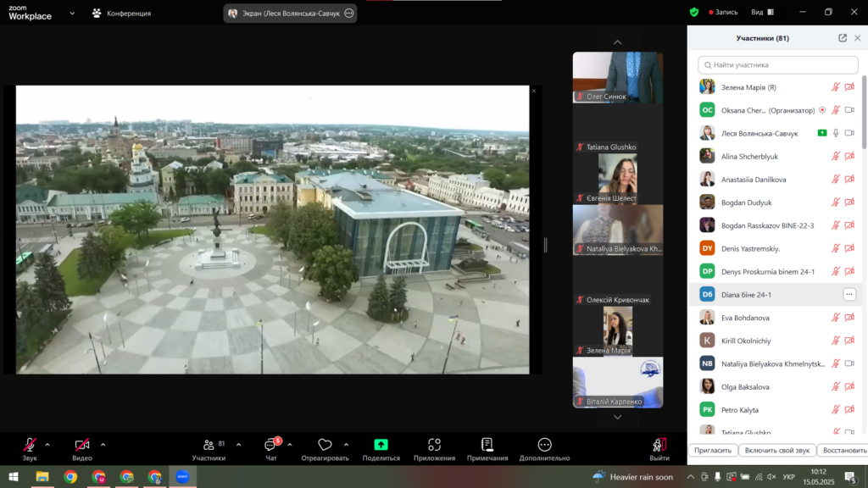This screenshot has height=488, width=868.
Task: Click the More (Дополнительно) ellipsis icon
Action: (x=544, y=445)
